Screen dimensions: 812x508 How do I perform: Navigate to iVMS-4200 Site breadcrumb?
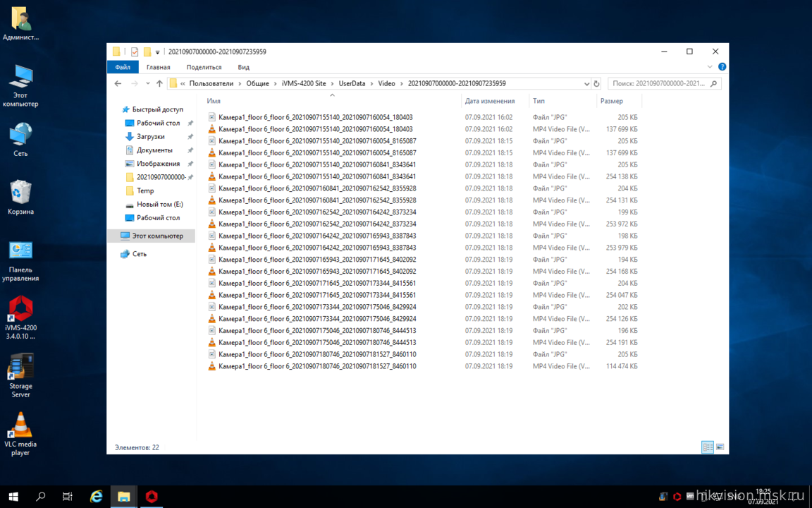[x=304, y=83]
